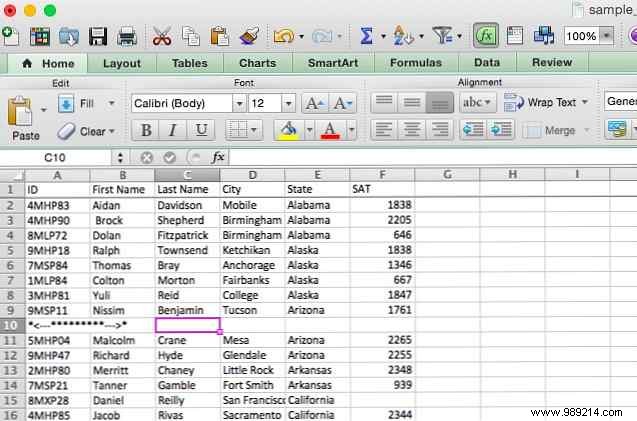The width and height of the screenshot is (637, 421).
Task: Open the fill color dropdown arrow
Action: click(x=309, y=130)
